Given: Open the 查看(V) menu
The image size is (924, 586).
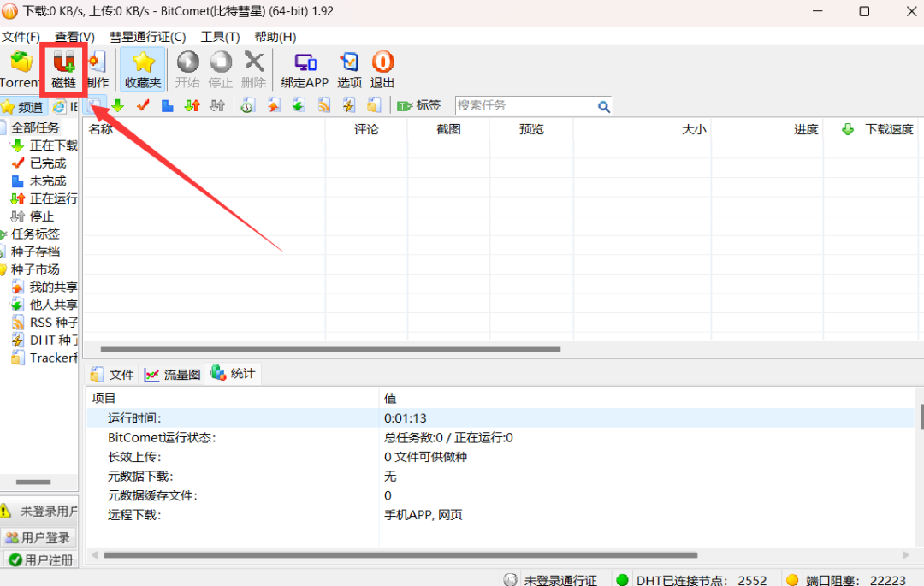Looking at the screenshot, I should (x=74, y=37).
